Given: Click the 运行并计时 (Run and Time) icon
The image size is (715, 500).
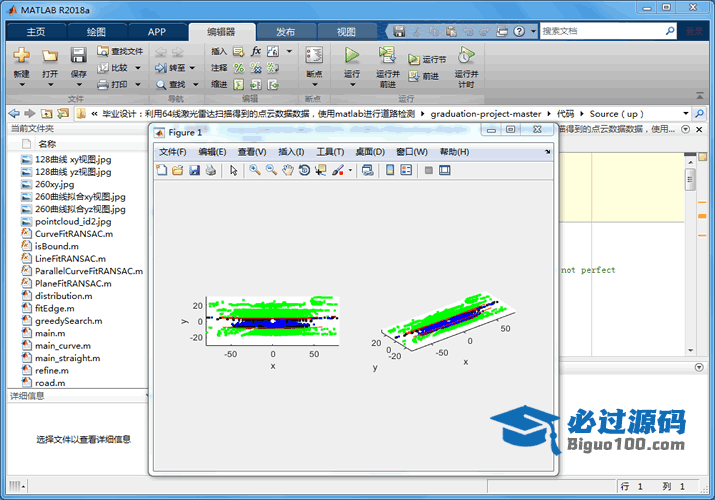Looking at the screenshot, I should (466, 55).
